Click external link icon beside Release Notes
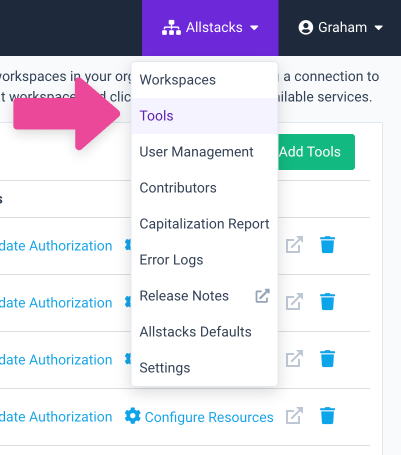 (262, 296)
